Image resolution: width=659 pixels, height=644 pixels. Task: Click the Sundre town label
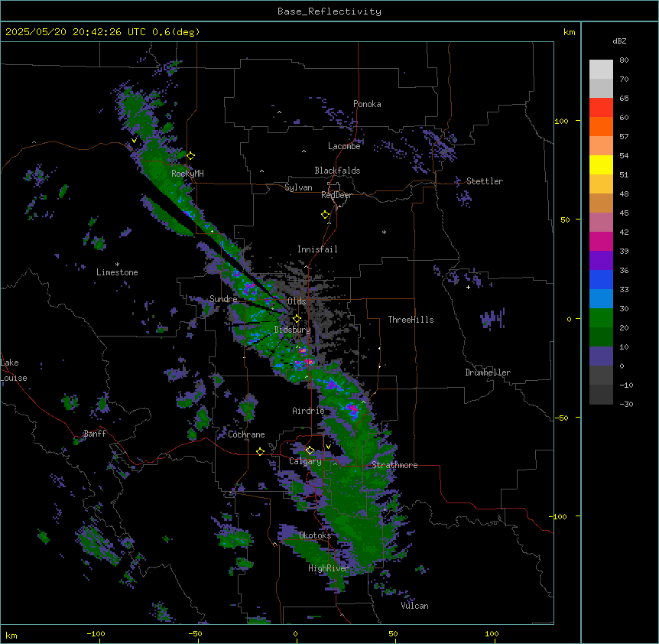[x=223, y=299]
